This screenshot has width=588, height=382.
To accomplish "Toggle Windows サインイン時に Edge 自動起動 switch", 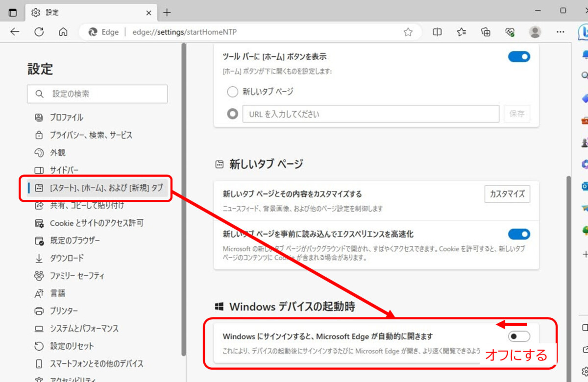I will click(519, 336).
